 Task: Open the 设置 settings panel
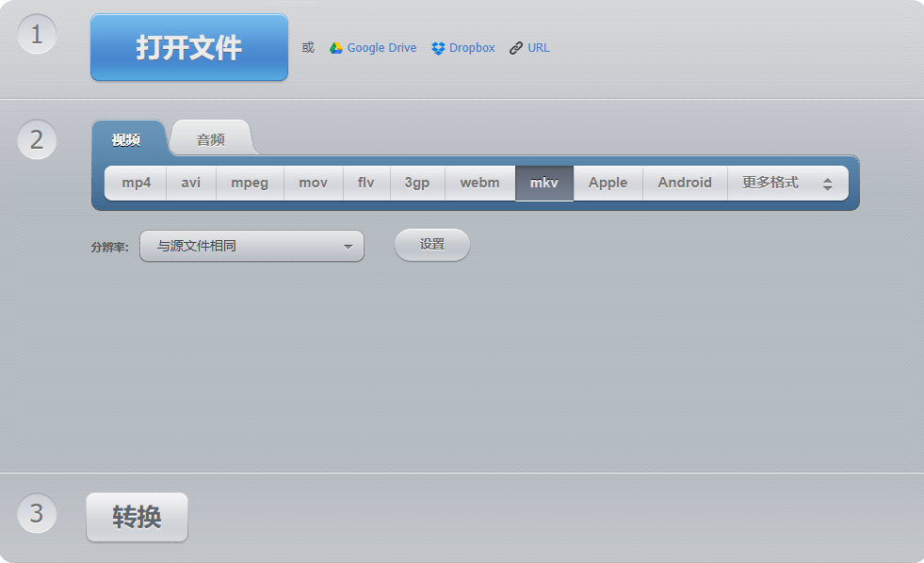[x=431, y=244]
